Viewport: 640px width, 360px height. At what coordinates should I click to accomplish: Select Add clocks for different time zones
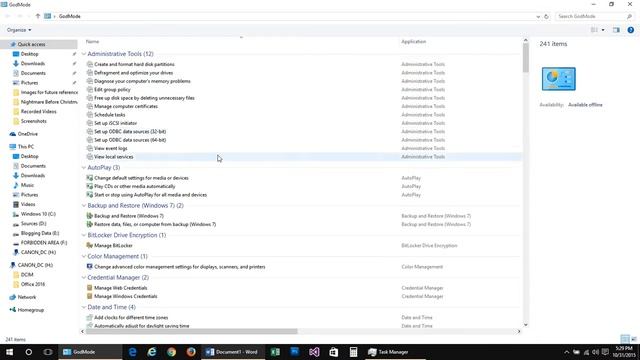click(131, 318)
